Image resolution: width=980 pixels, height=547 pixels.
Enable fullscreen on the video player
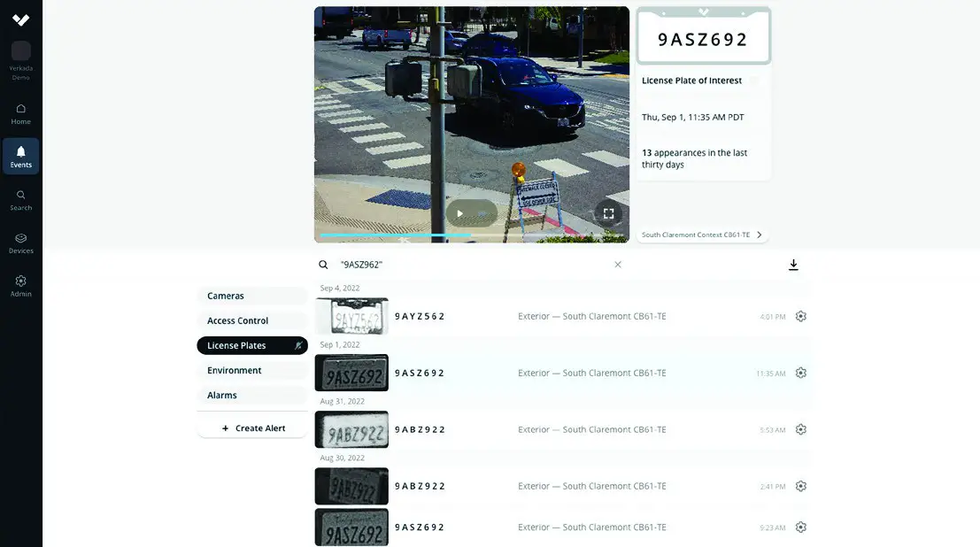608,212
